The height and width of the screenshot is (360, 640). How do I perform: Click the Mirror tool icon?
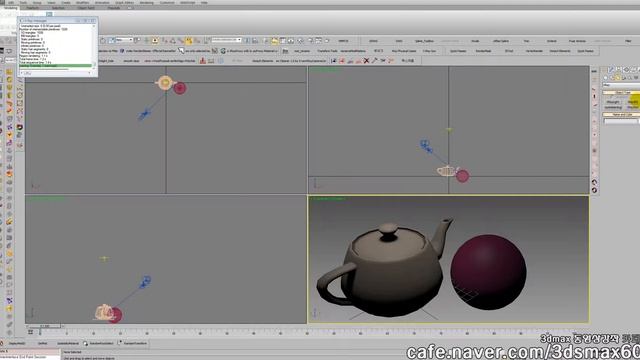[247, 40]
